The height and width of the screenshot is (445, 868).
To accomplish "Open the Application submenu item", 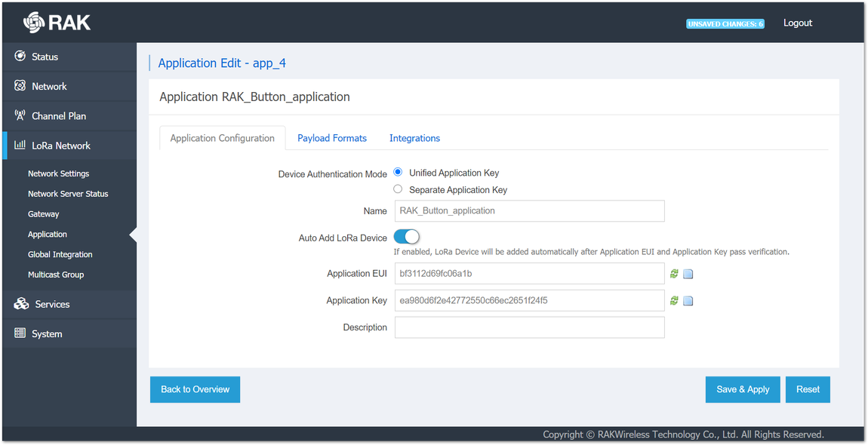I will 48,234.
